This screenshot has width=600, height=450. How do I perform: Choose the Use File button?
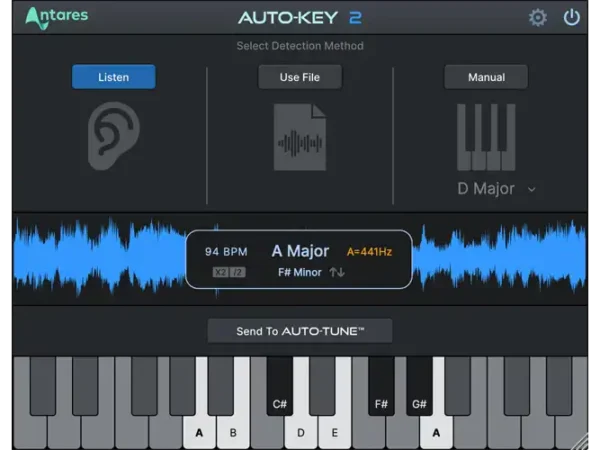coord(300,77)
